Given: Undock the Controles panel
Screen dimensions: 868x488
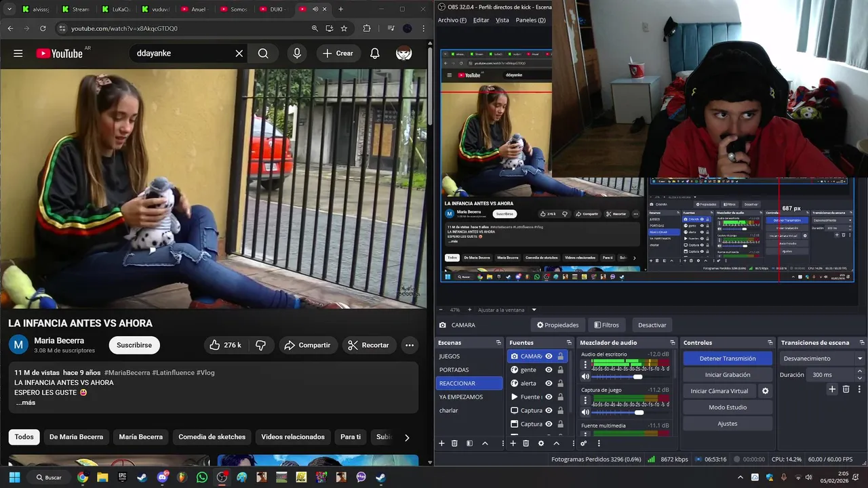Looking at the screenshot, I should [770, 343].
